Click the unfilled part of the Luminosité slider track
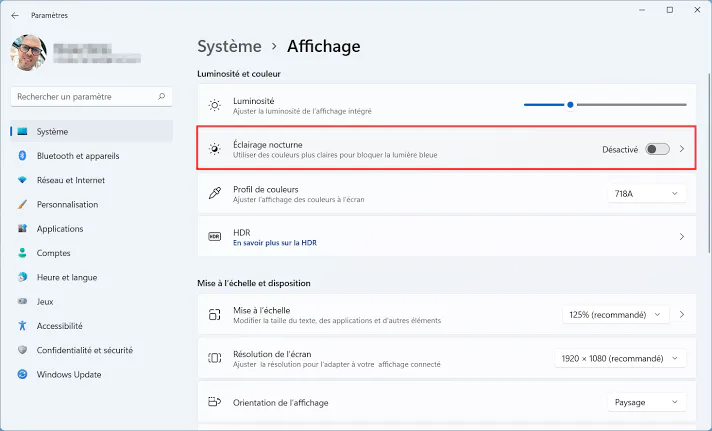Image resolution: width=712 pixels, height=431 pixels. (x=631, y=105)
